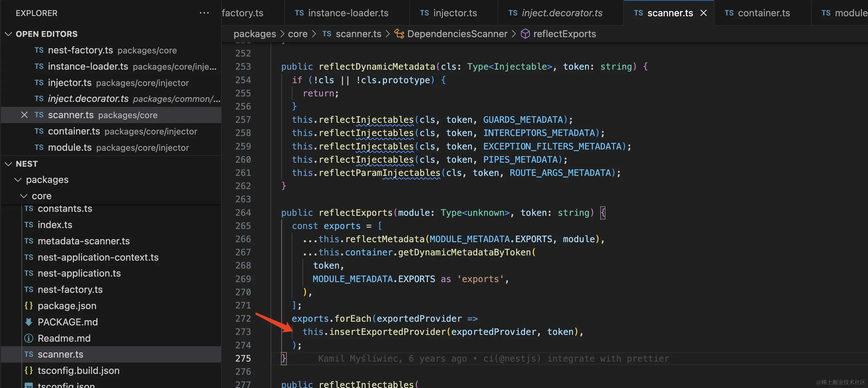Switch to the module tab at right edge
Screen dimensions: 868x388
point(840,13)
